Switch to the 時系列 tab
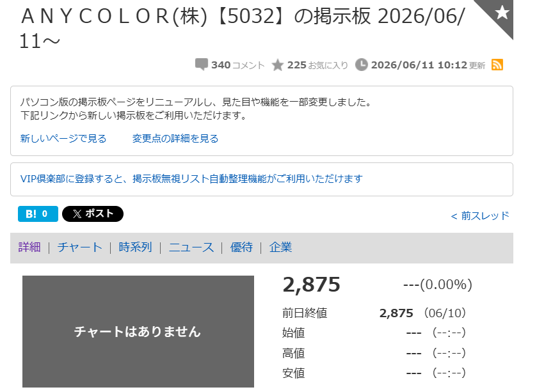Screen dimensions: 537x392 pyautogui.click(x=135, y=247)
